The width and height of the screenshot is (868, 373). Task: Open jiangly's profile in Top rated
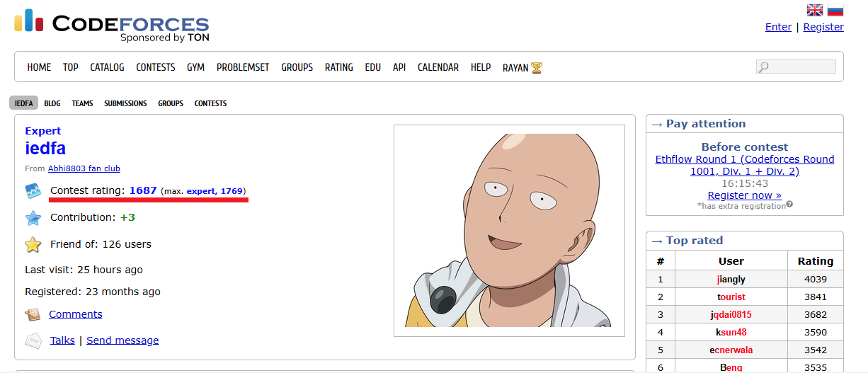731,280
